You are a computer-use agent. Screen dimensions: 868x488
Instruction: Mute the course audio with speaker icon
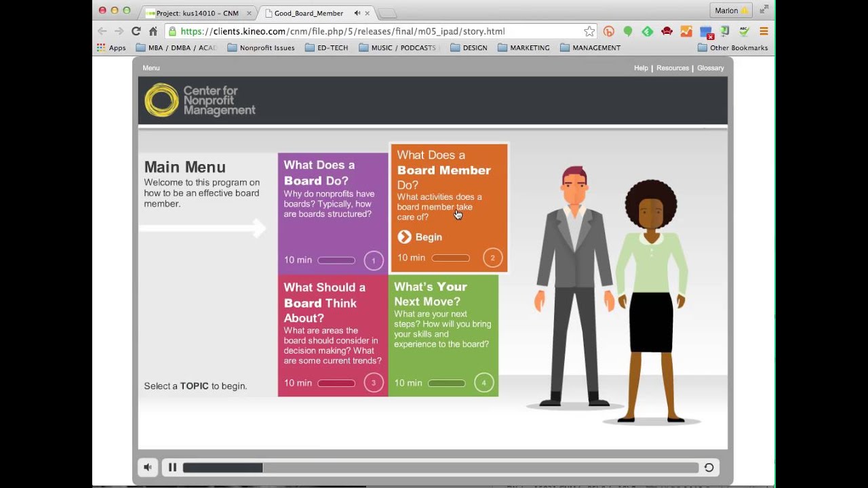tap(148, 467)
